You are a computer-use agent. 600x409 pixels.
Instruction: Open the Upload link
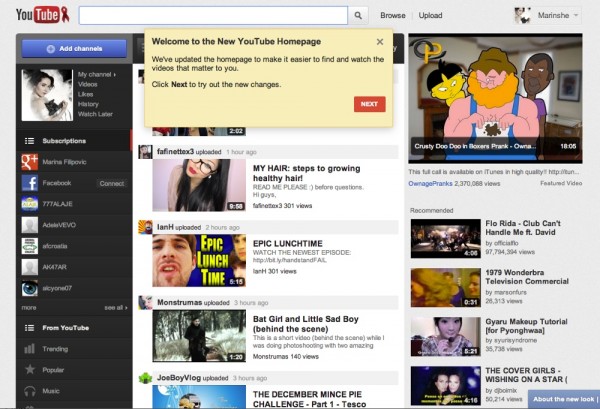pyautogui.click(x=430, y=15)
